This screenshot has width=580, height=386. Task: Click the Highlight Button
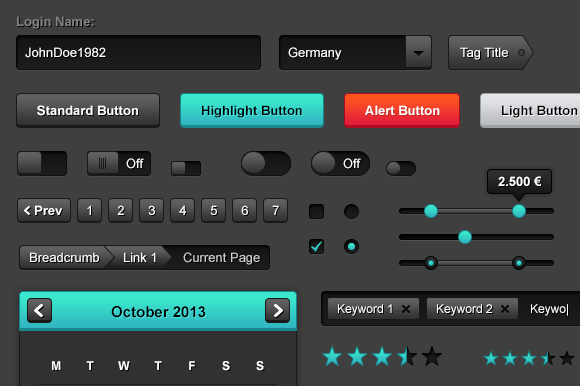[x=252, y=111]
